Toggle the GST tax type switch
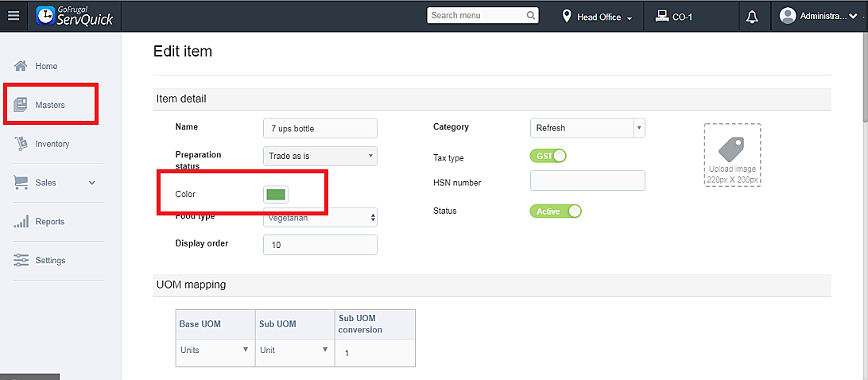The height and width of the screenshot is (380, 868). pos(548,156)
